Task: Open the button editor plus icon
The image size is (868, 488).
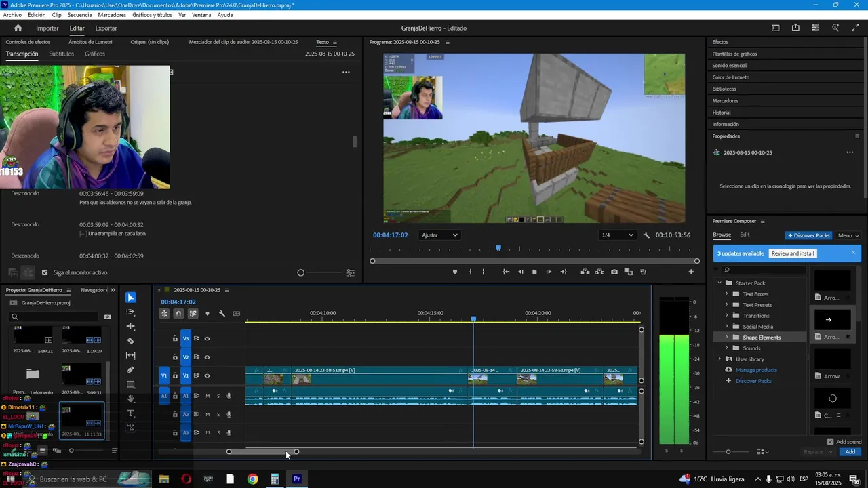Action: [691, 272]
